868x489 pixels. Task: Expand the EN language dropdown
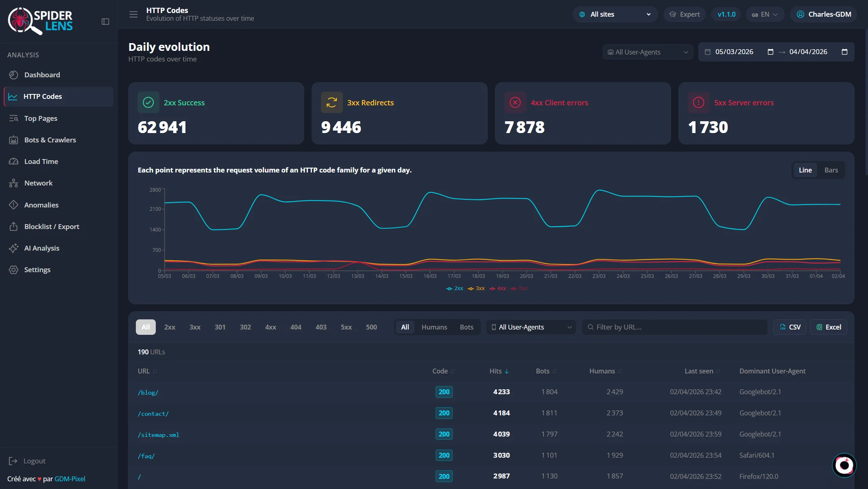click(x=764, y=14)
